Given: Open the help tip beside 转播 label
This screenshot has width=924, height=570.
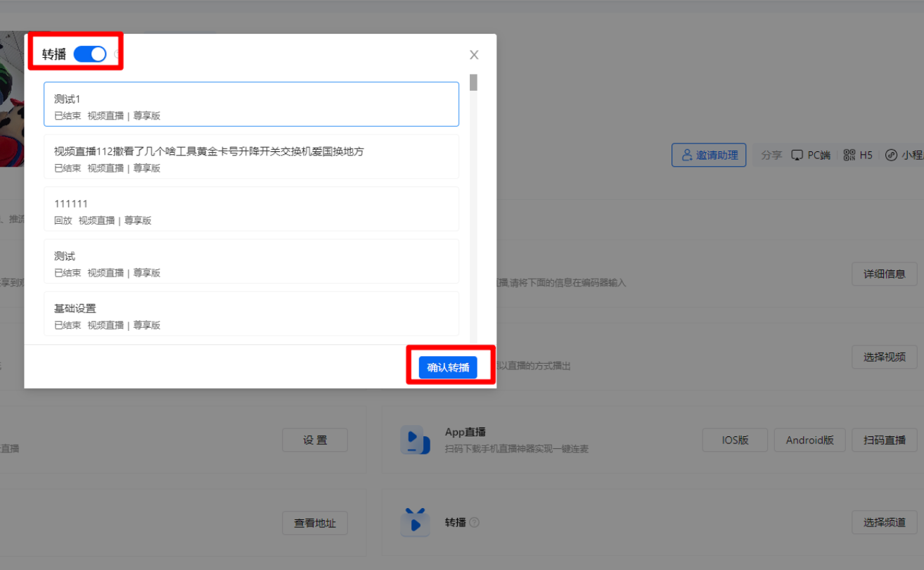Looking at the screenshot, I should pyautogui.click(x=475, y=522).
